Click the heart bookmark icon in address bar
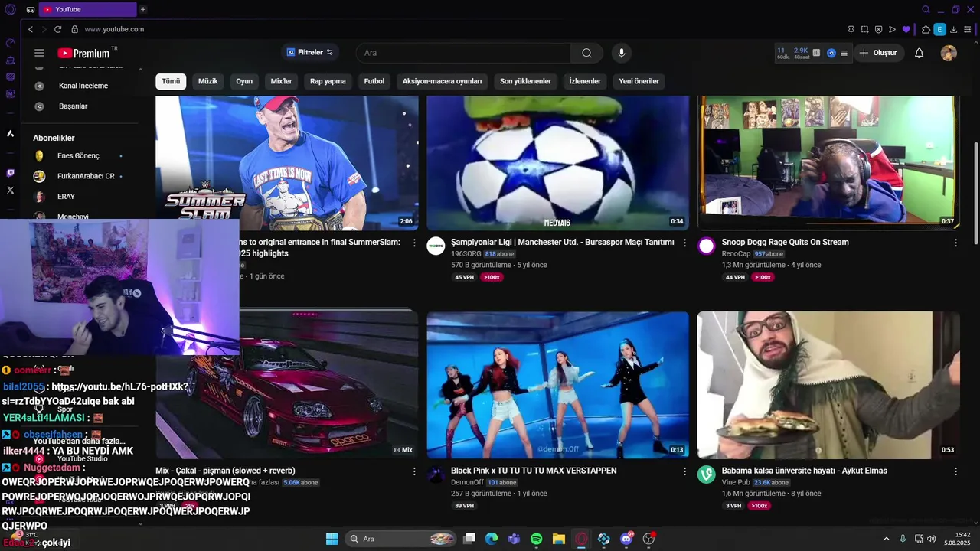 click(906, 29)
